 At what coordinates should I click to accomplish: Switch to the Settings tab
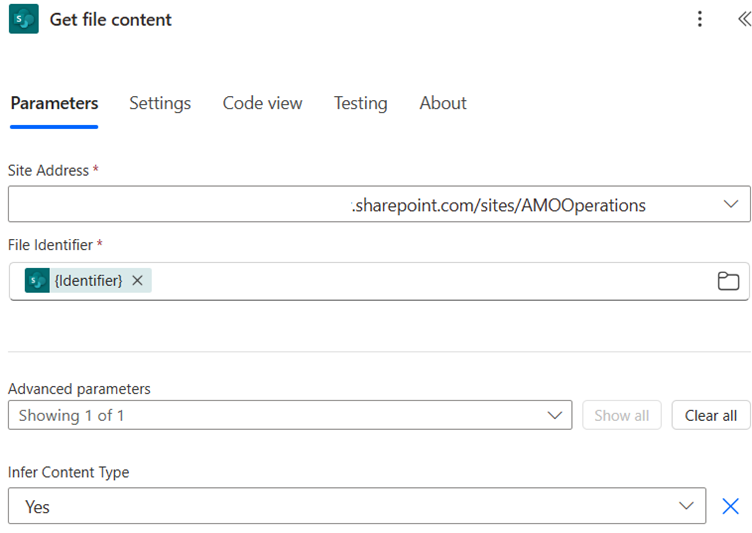160,103
